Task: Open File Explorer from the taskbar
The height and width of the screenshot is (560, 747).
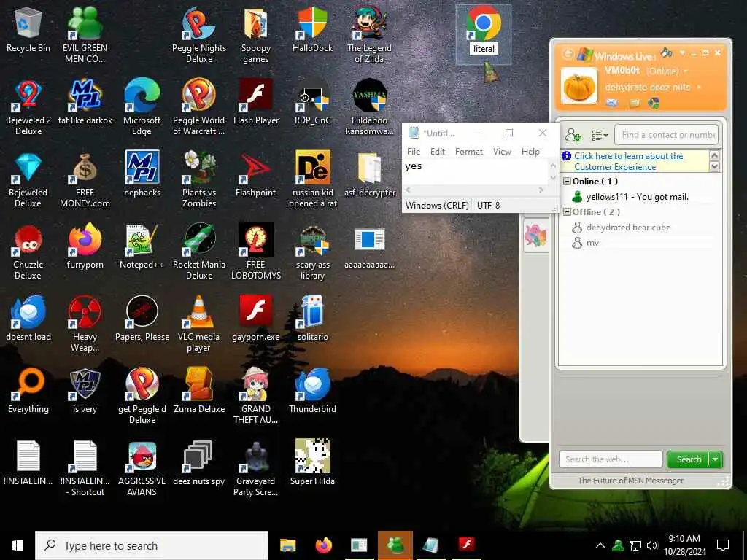Action: [287, 545]
